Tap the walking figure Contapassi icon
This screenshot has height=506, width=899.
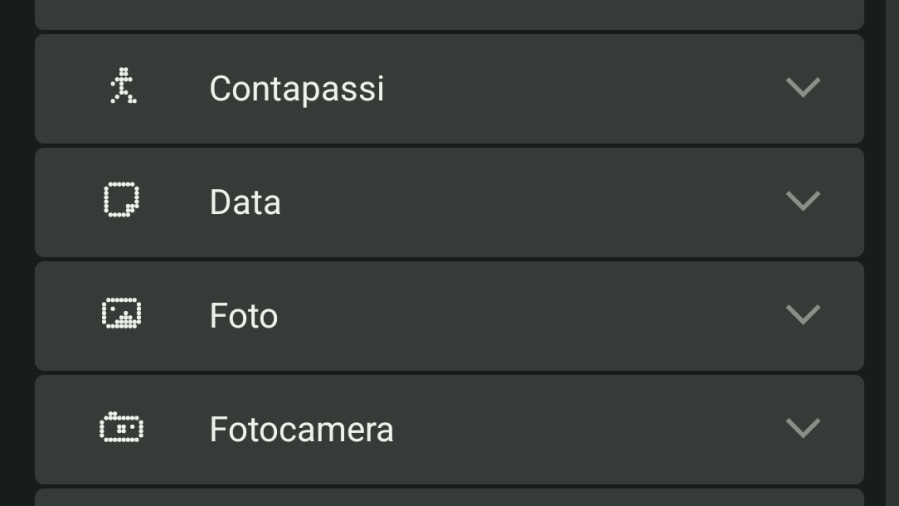[123, 85]
